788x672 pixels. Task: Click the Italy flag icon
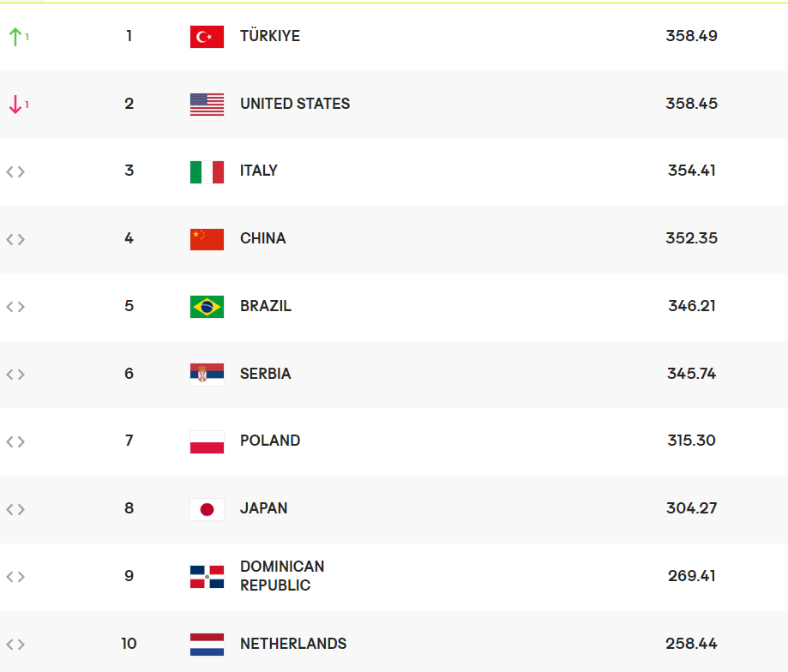(x=207, y=171)
